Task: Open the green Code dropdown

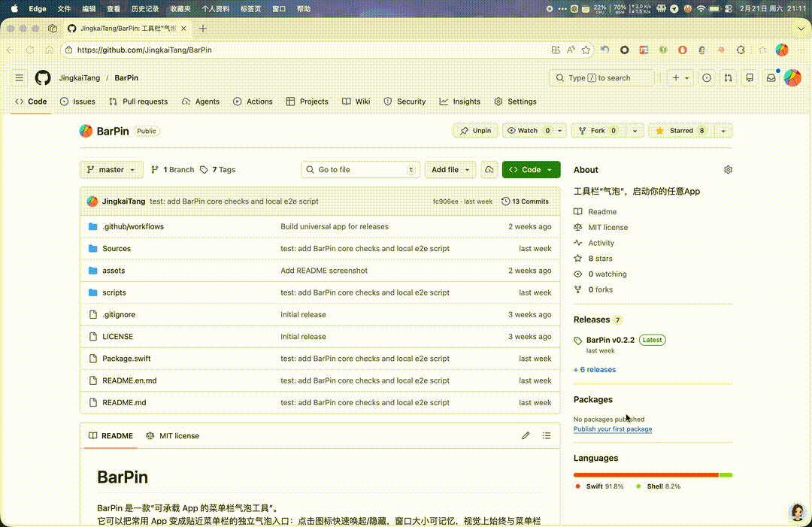Action: coord(531,170)
